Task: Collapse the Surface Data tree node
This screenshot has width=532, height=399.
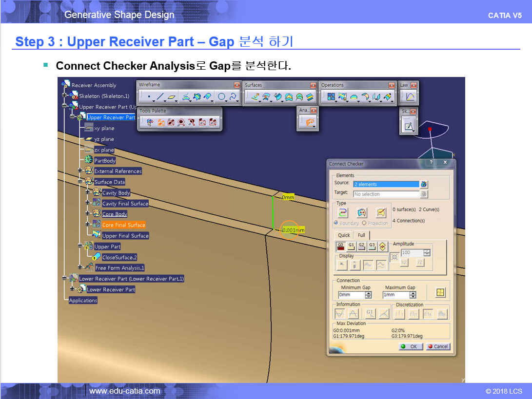Action: (x=80, y=181)
